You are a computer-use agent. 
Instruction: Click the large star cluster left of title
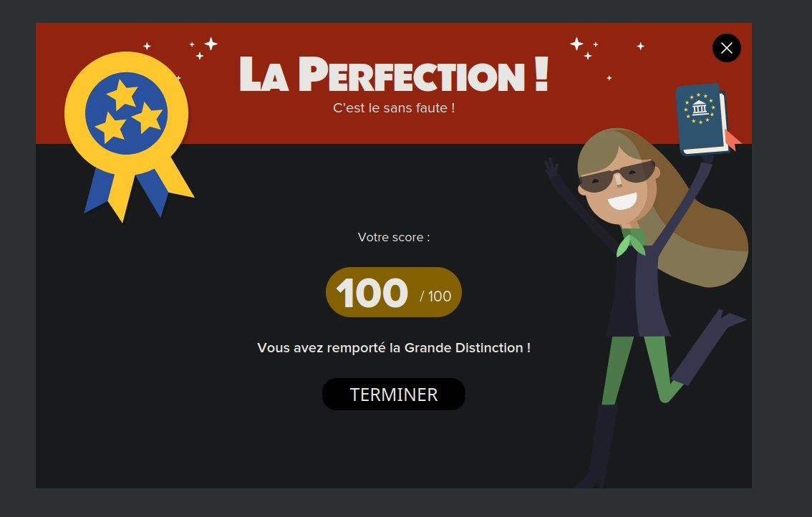(203, 48)
